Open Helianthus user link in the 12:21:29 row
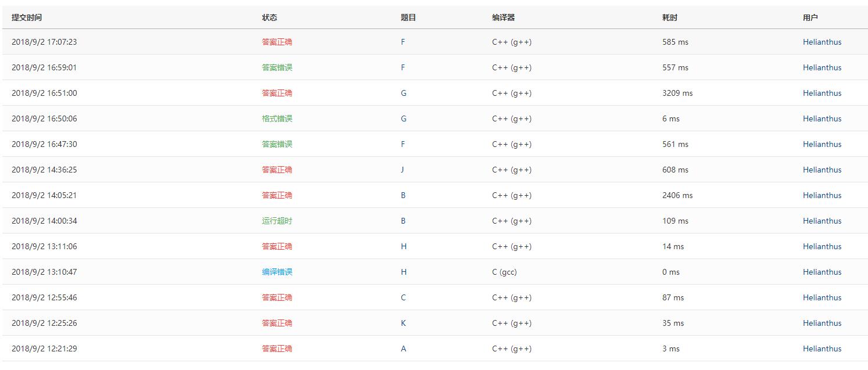Screen dimensions: 868x370 [x=822, y=349]
